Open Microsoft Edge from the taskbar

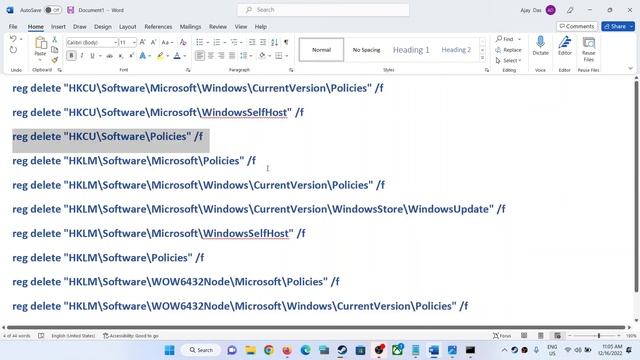pyautogui.click(x=305, y=350)
